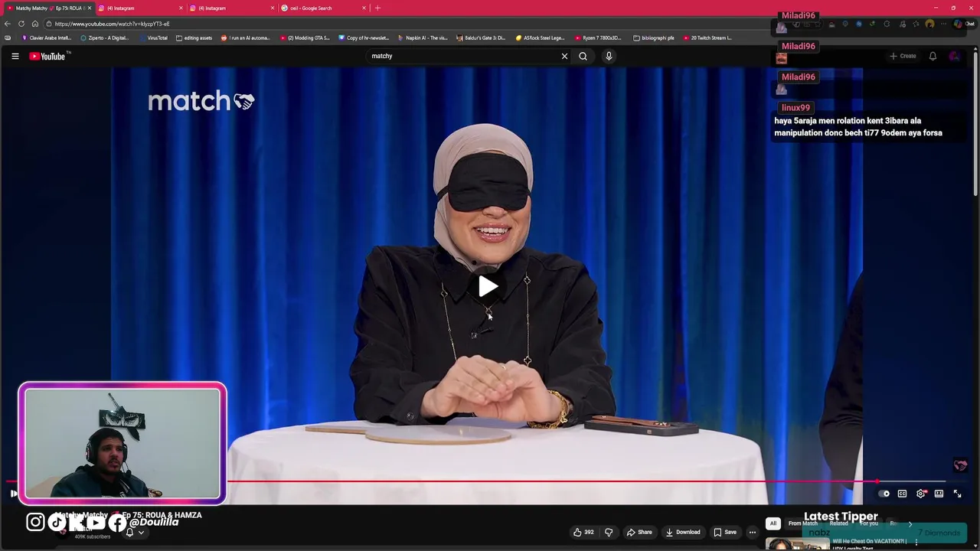Open the Napkin AI bookmark

pos(423,37)
